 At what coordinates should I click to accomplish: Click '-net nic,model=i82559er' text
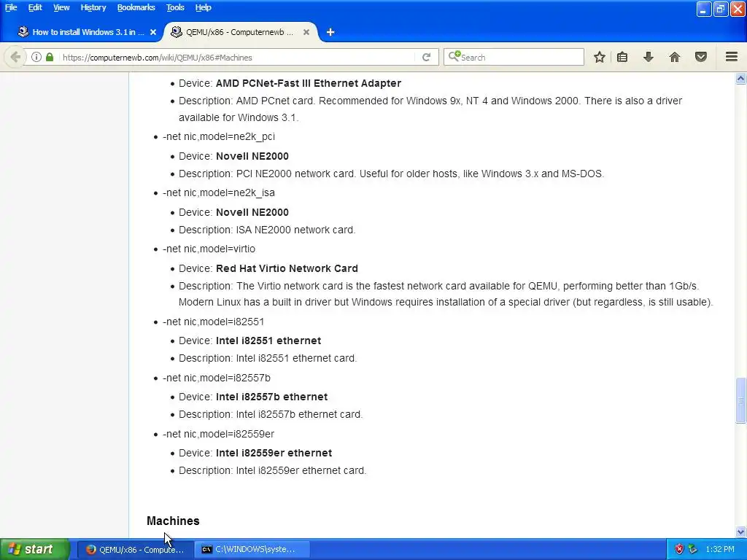(218, 435)
